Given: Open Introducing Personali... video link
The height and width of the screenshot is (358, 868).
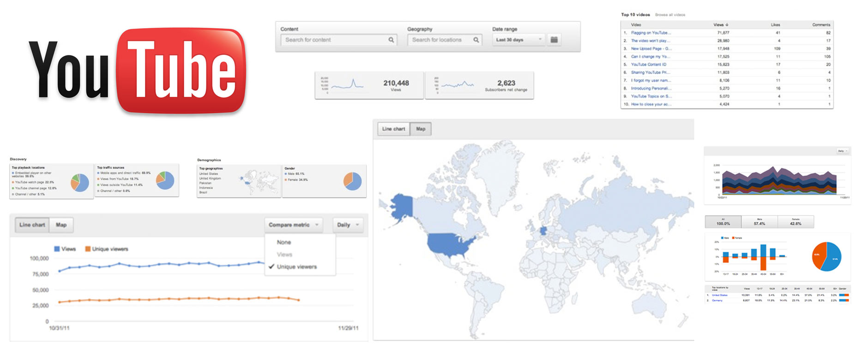Looking at the screenshot, I should [651, 88].
